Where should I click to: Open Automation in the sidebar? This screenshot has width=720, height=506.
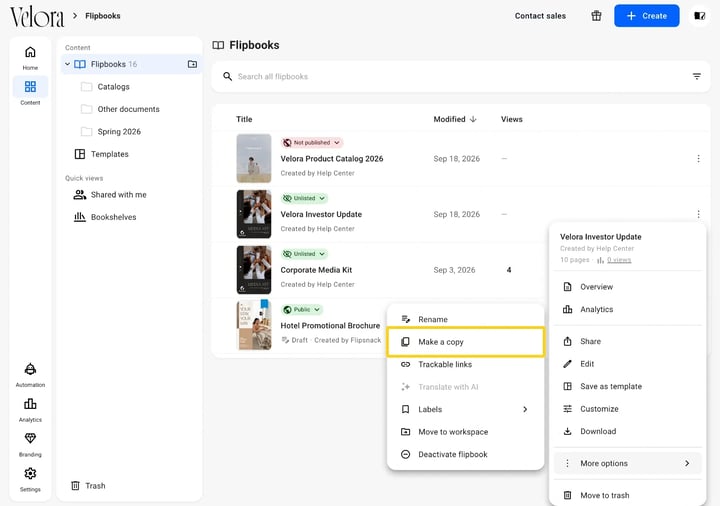point(30,375)
